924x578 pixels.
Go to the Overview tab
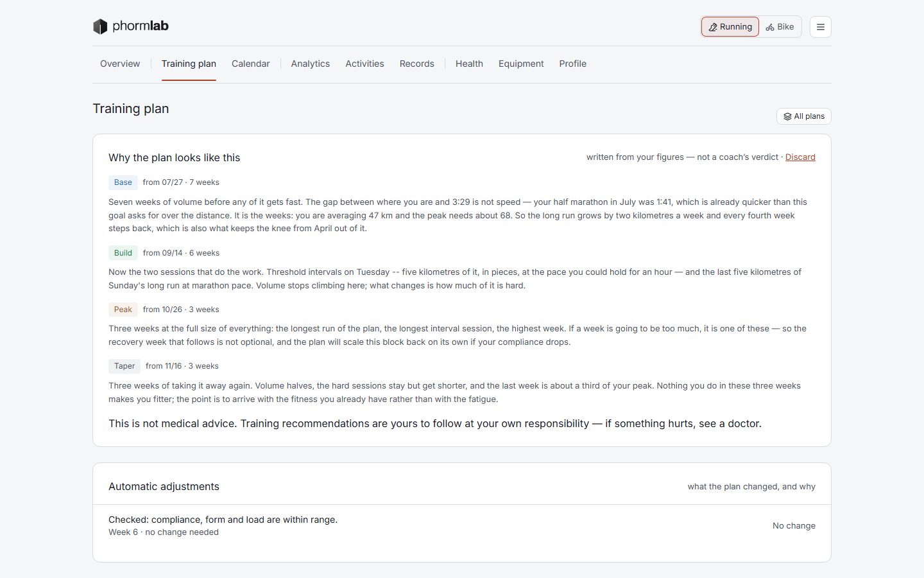click(120, 64)
